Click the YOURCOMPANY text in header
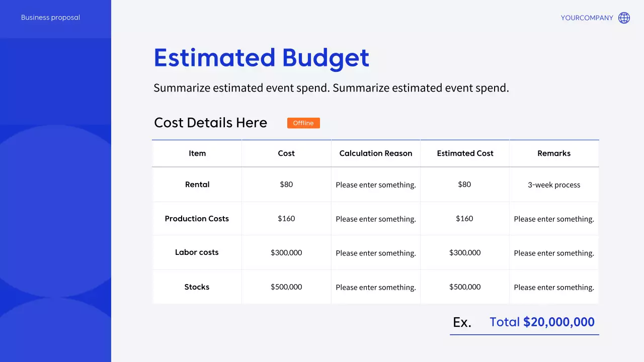This screenshot has height=362, width=644. (x=587, y=18)
